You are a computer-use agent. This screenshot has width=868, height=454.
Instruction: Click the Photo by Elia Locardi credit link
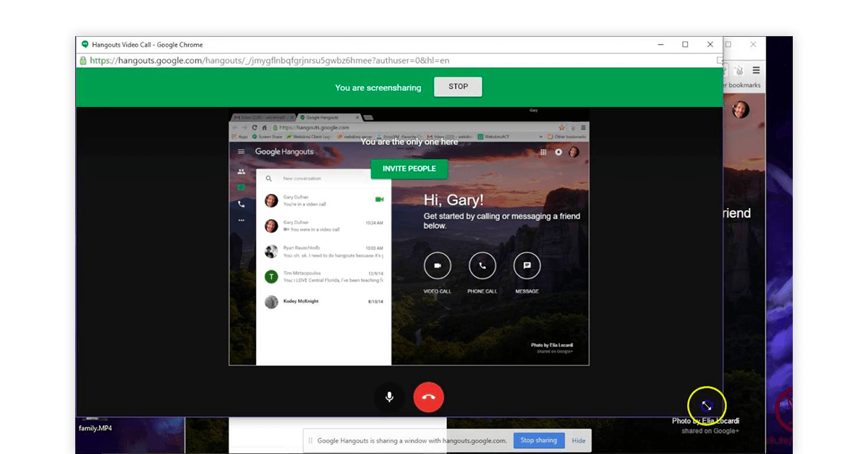(552, 346)
